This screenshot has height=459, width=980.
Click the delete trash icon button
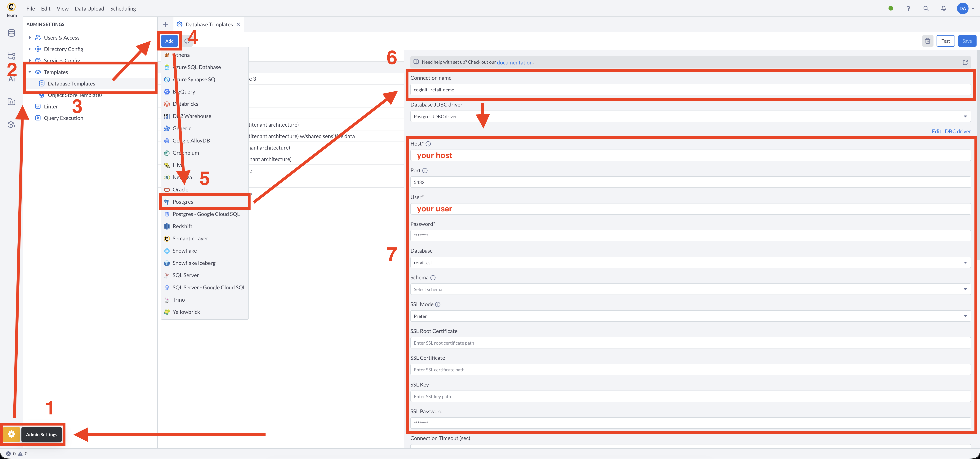[928, 41]
